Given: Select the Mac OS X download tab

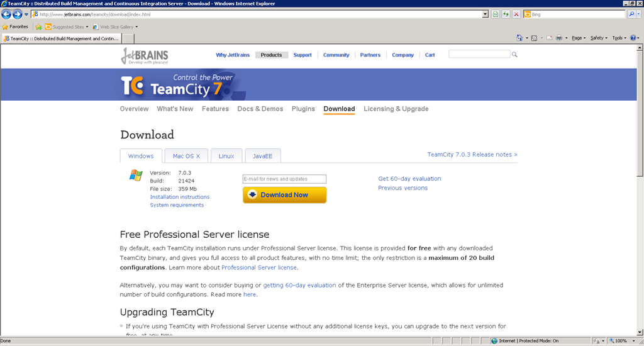Looking at the screenshot, I should point(186,156).
